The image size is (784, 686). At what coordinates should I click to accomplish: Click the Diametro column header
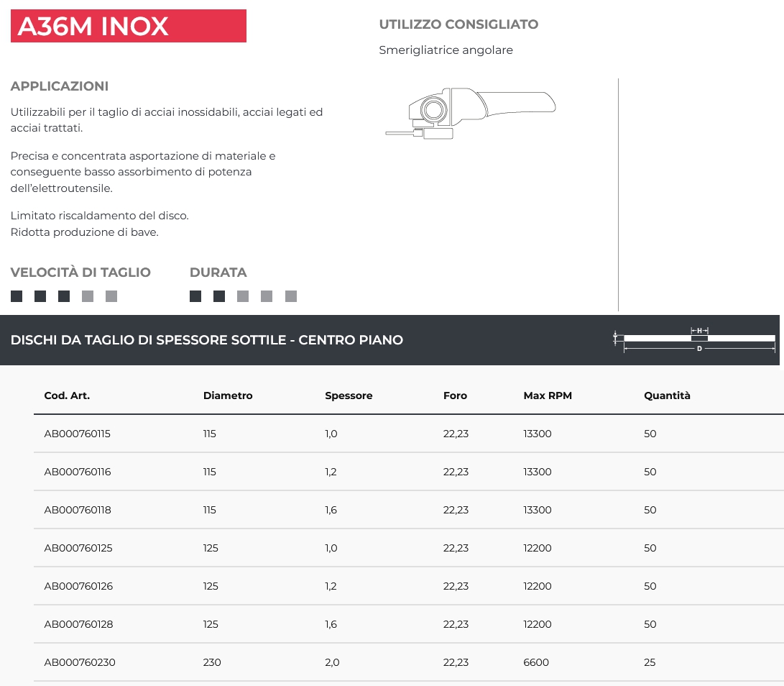click(x=228, y=395)
